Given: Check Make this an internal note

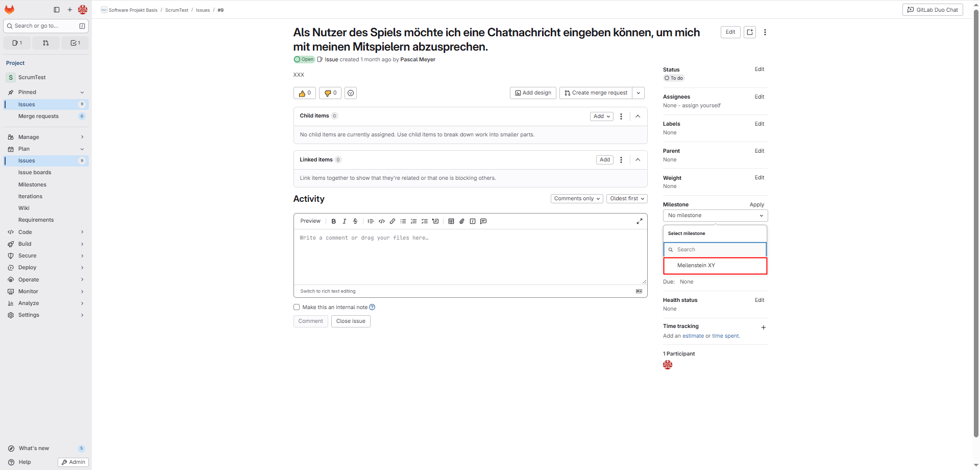Looking at the screenshot, I should tap(297, 307).
